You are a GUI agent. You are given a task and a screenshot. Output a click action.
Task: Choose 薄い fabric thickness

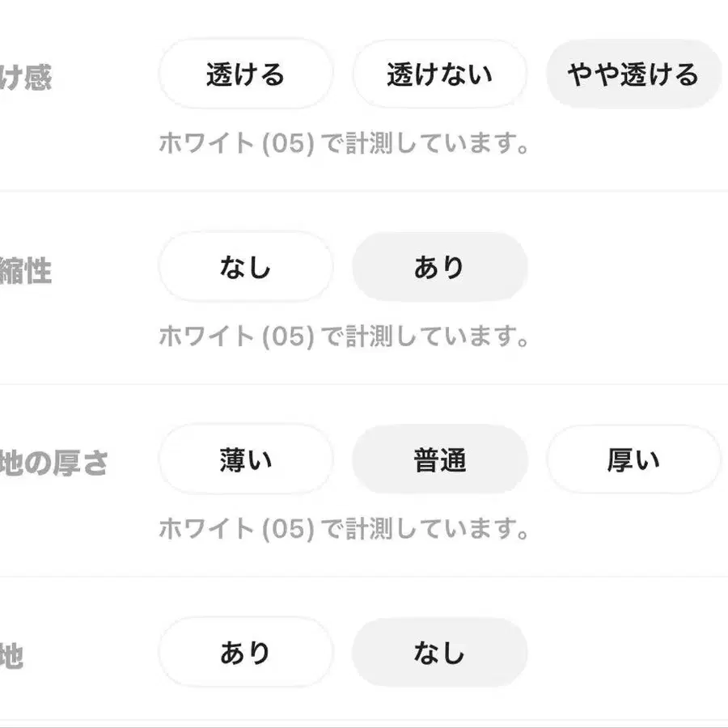coord(246,459)
